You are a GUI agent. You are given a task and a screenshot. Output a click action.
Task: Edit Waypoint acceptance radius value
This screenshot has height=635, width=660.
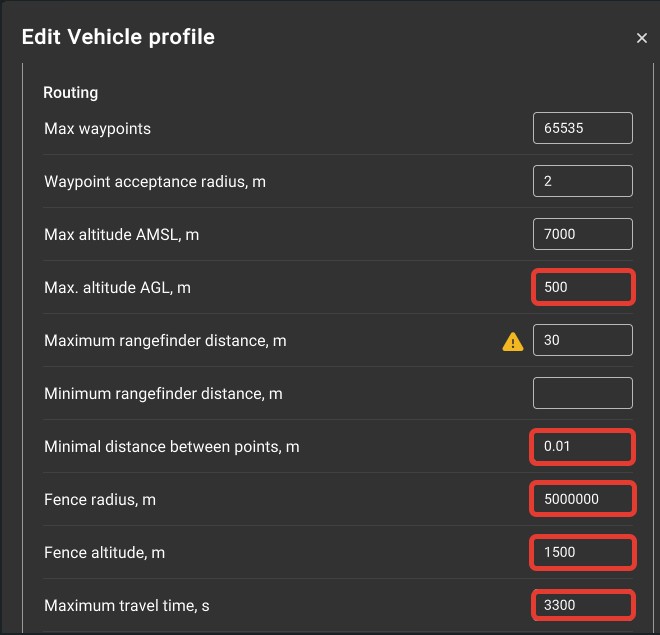[583, 181]
